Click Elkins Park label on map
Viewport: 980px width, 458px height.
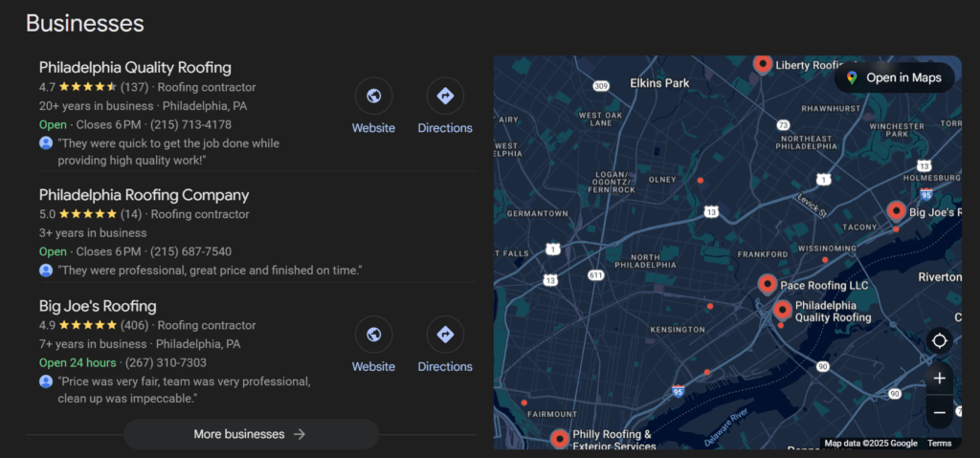pyautogui.click(x=659, y=82)
